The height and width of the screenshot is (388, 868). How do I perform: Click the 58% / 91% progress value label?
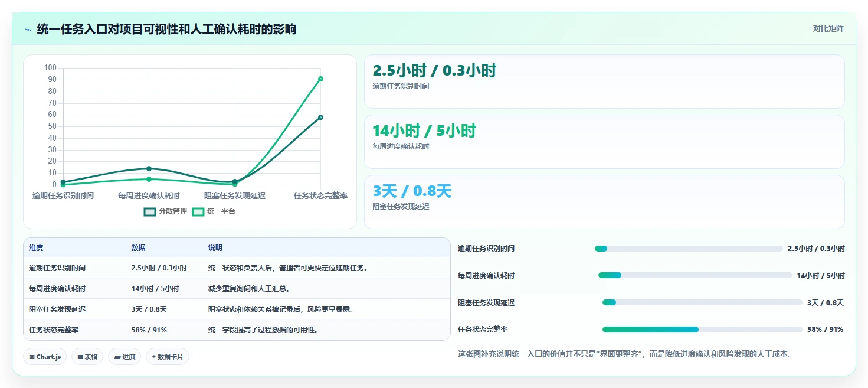pyautogui.click(x=825, y=330)
